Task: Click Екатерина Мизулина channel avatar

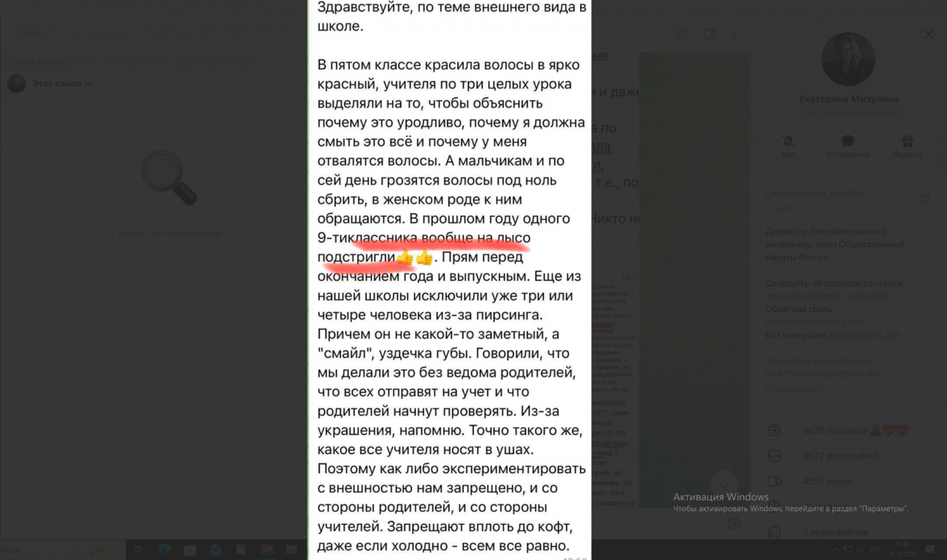Action: (x=847, y=59)
